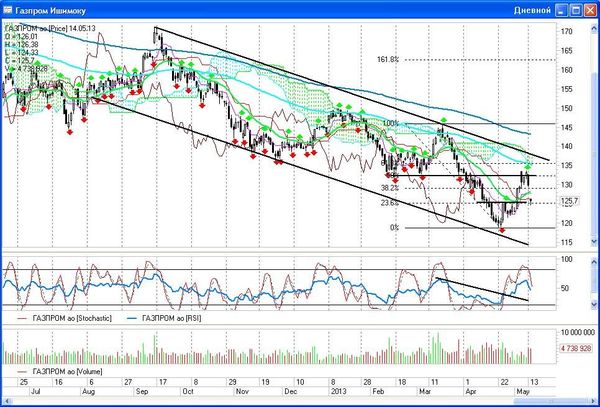
Task: Click the Дневной timeframe label
Action: [x=532, y=10]
